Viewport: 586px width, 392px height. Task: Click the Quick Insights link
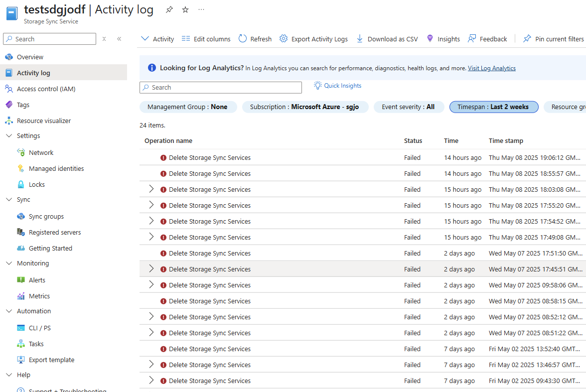pos(342,86)
